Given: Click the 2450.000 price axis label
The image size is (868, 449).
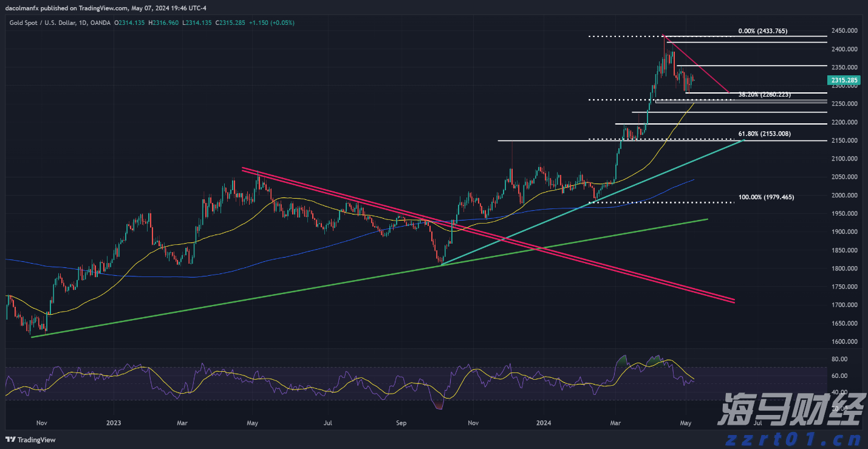Looking at the screenshot, I should tap(844, 30).
